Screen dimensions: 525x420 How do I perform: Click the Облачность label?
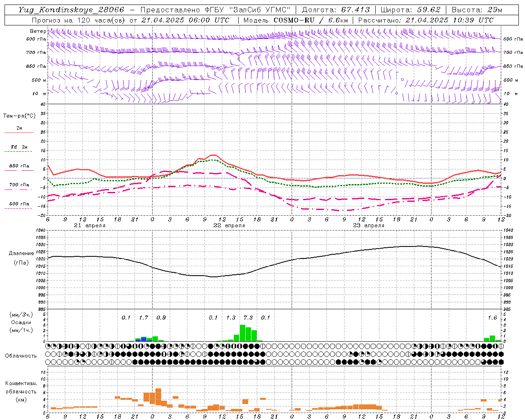click(21, 356)
